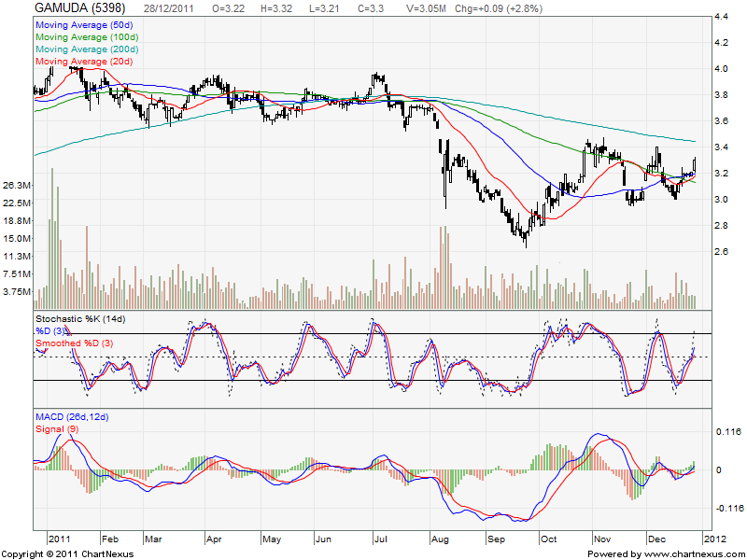This screenshot has height=560, width=747.
Task: Click the 26.3M volume axis label
Action: [x=16, y=186]
